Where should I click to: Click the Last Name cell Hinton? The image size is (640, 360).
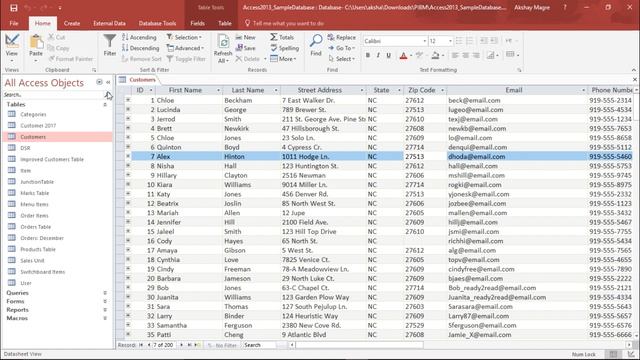(x=251, y=156)
